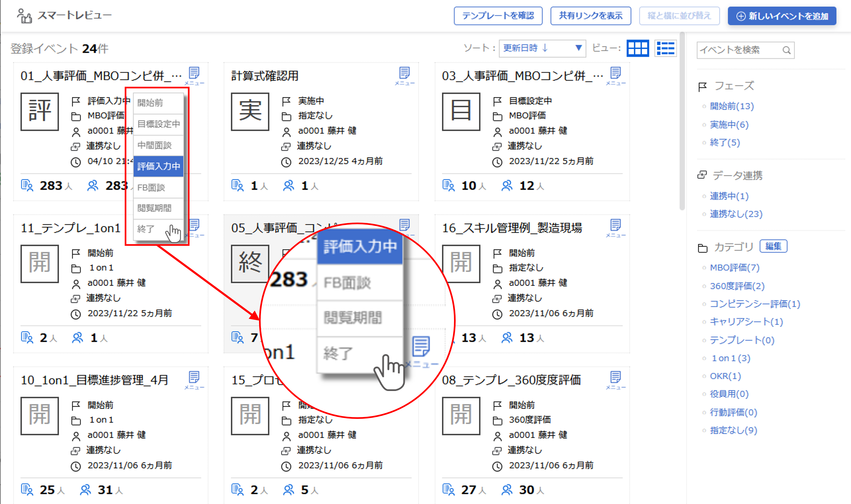Click 共有リンクを表示 button
The image size is (851, 504).
pos(591,16)
